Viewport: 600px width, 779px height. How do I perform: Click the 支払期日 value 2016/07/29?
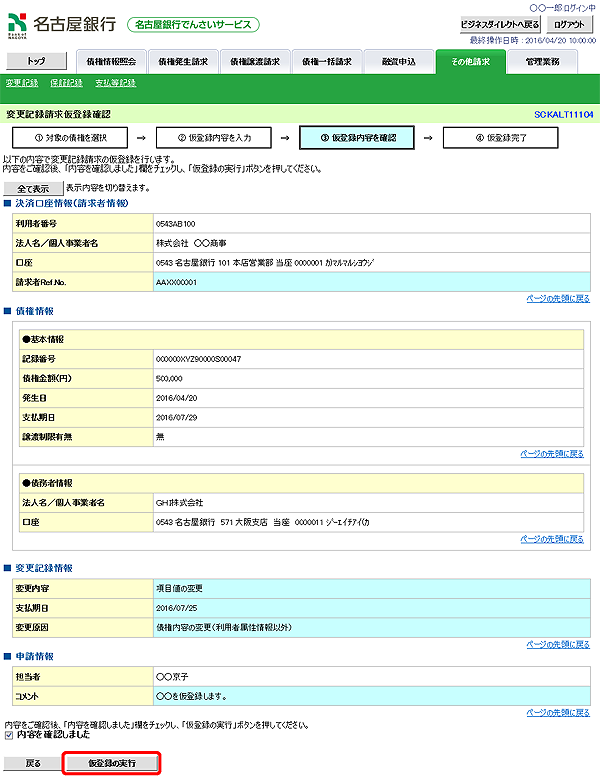(x=176, y=417)
